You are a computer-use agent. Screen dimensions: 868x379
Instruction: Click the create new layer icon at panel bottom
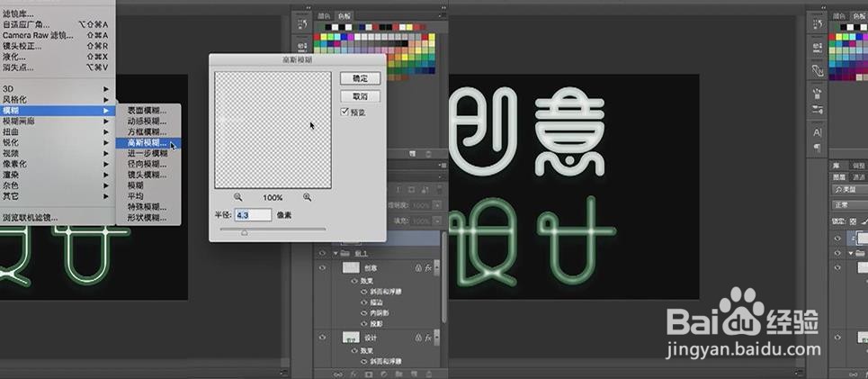414,374
